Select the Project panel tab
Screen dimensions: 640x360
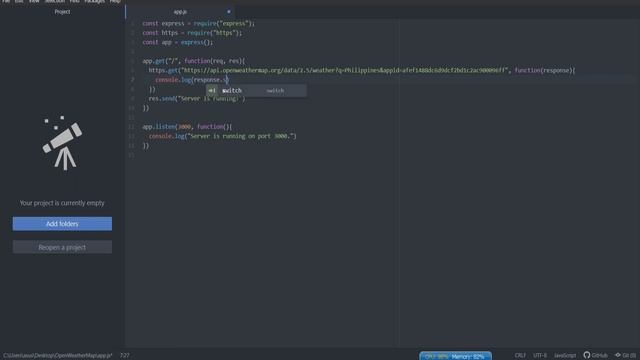point(62,12)
